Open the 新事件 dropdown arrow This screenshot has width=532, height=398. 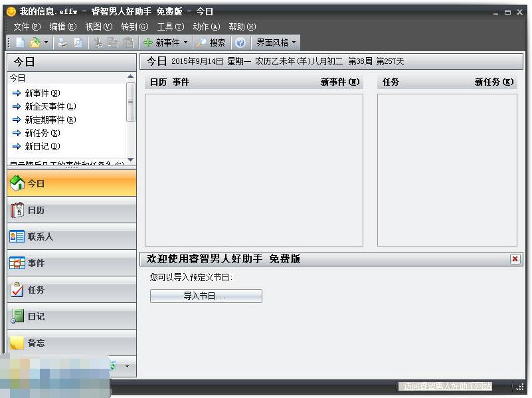(185, 43)
